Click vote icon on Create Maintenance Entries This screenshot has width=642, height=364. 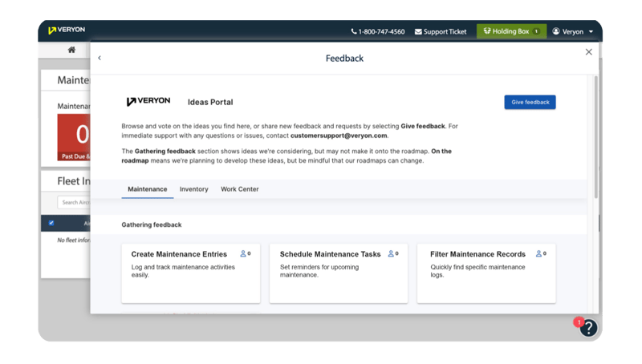pos(243,254)
